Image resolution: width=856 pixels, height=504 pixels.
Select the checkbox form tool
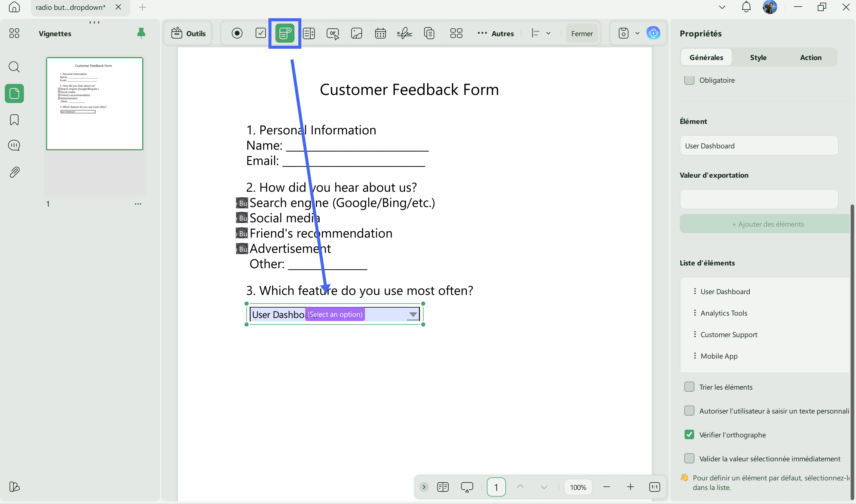[260, 33]
